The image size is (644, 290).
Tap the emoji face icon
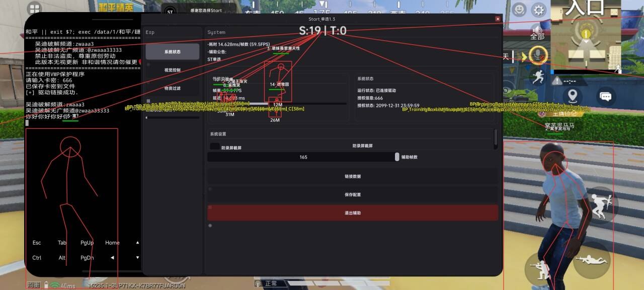pos(519,10)
